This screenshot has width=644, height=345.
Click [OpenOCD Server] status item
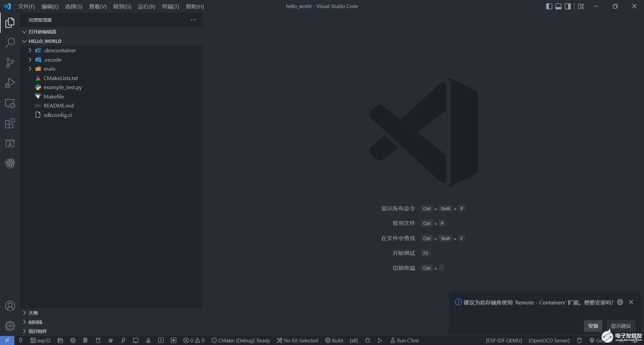549,340
